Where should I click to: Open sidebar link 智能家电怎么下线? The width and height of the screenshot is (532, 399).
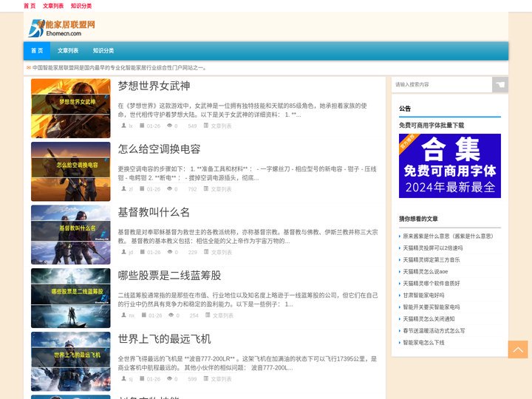click(423, 343)
